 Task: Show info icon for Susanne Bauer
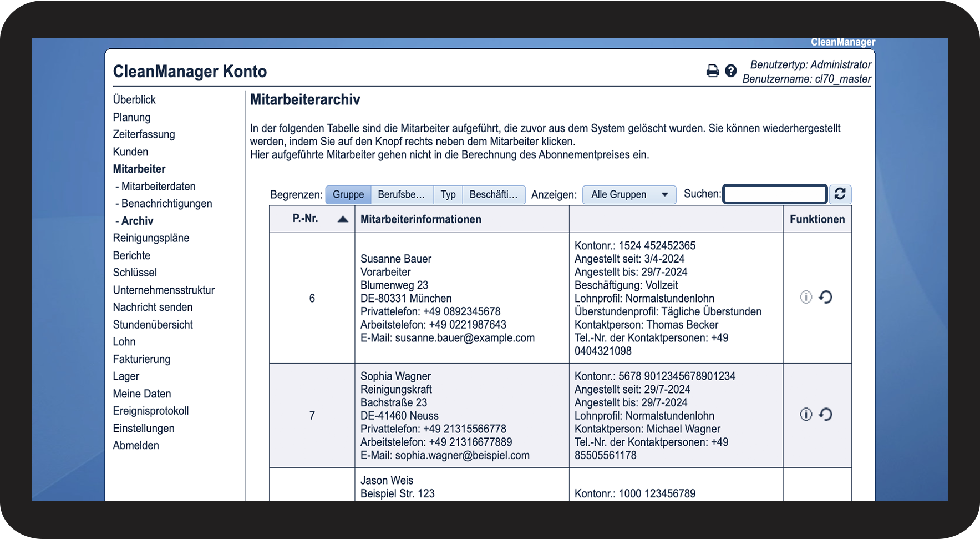805,298
